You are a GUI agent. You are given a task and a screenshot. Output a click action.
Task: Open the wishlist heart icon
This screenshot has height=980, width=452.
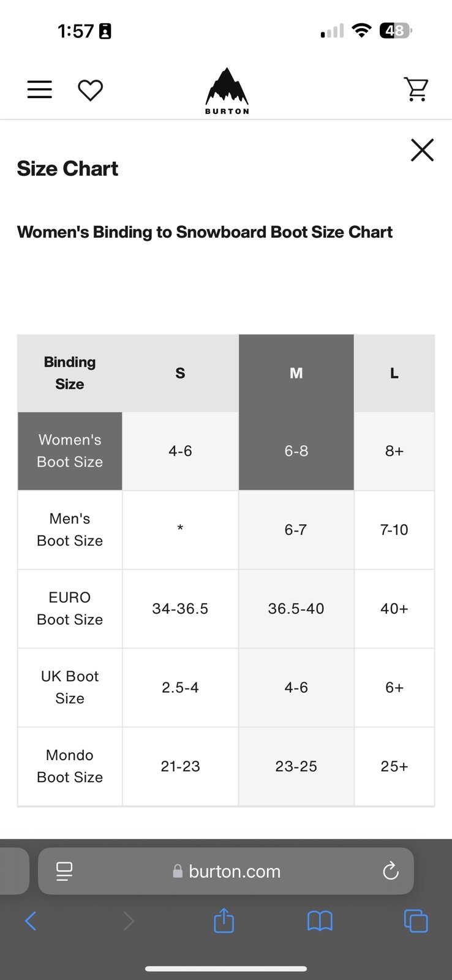pos(90,91)
